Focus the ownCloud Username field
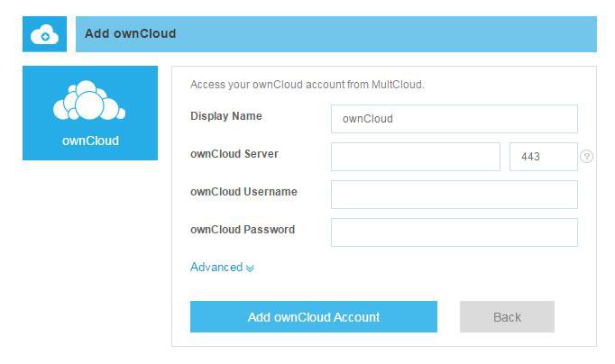Screen dimensions: 615x364 pos(454,195)
